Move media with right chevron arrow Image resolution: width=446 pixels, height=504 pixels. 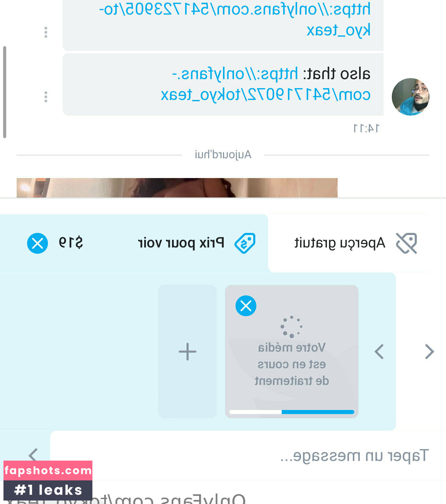click(429, 352)
